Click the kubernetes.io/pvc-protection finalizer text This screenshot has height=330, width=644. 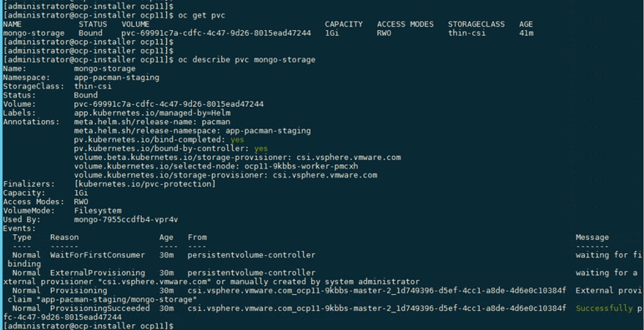145,184
